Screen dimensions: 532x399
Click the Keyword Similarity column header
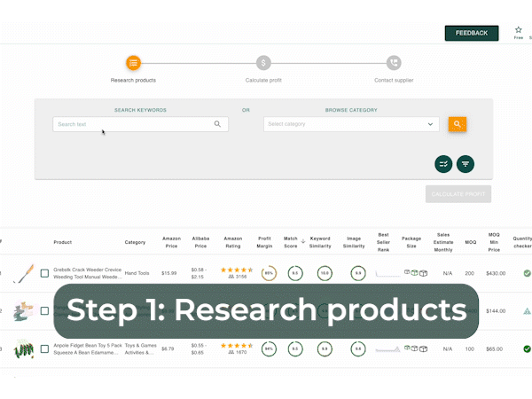point(320,242)
